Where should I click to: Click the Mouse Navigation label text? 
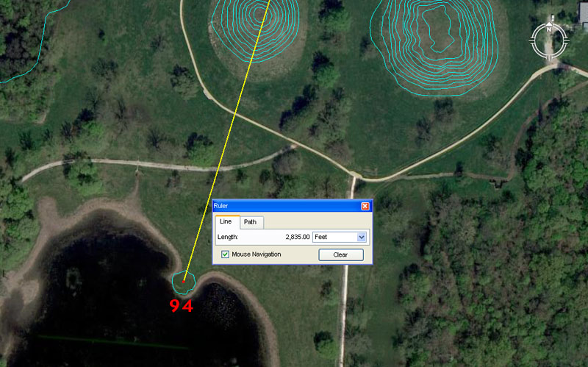click(256, 254)
